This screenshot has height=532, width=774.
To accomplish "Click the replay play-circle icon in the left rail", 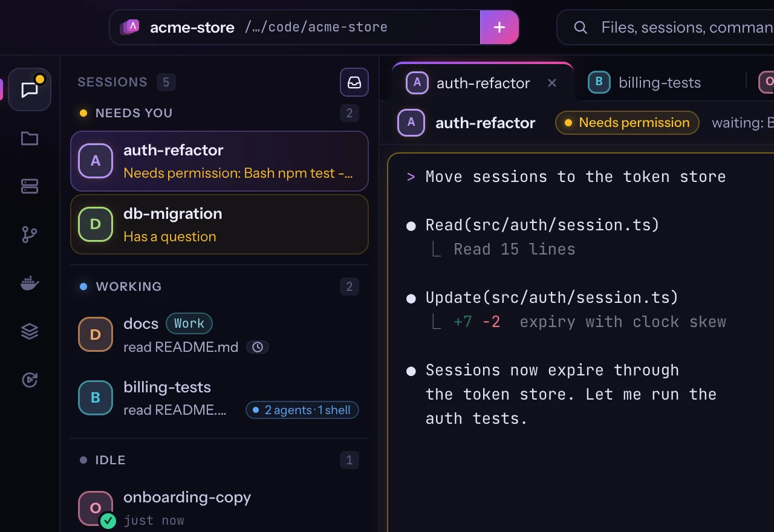I will [30, 380].
